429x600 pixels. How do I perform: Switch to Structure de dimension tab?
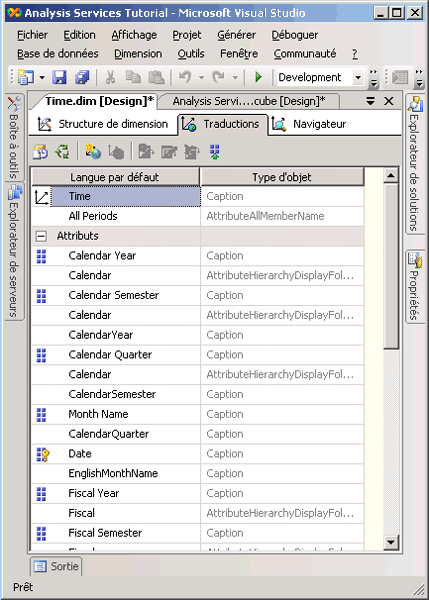point(103,124)
